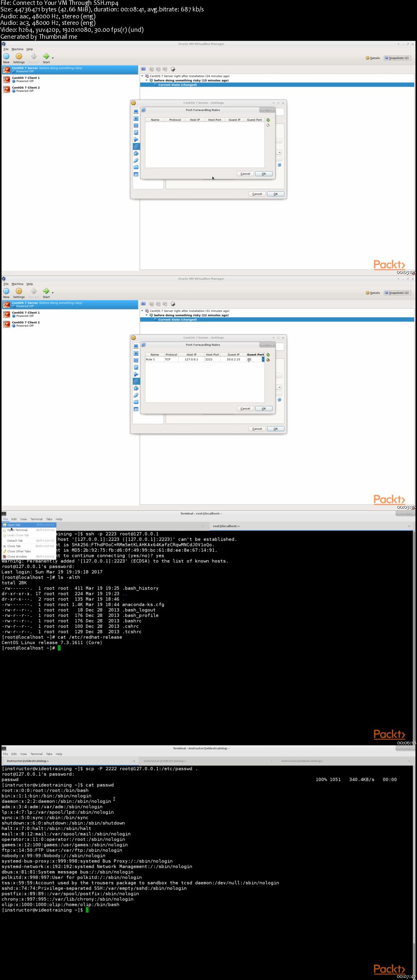Click USB icon in Settings beside empty rules table
The height and width of the screenshot is (980, 417).
[x=136, y=160]
